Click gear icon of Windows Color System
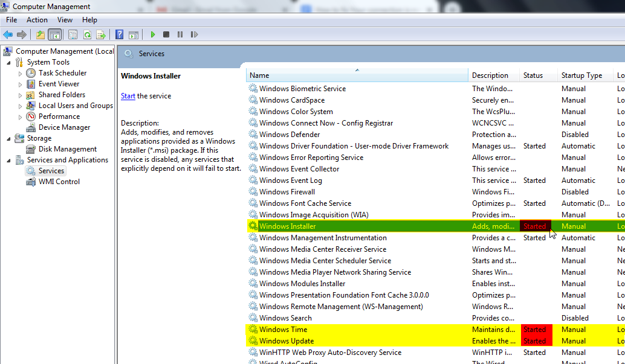This screenshot has height=364, width=625. [x=253, y=112]
